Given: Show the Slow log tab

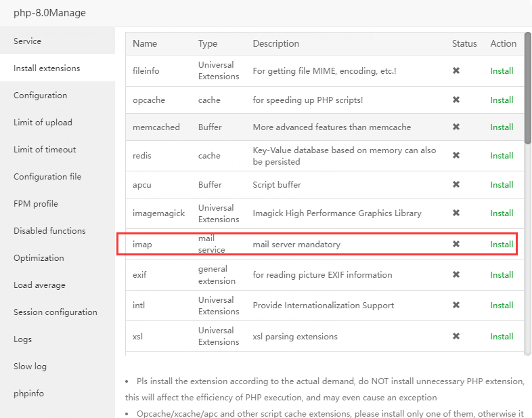Looking at the screenshot, I should tap(30, 367).
